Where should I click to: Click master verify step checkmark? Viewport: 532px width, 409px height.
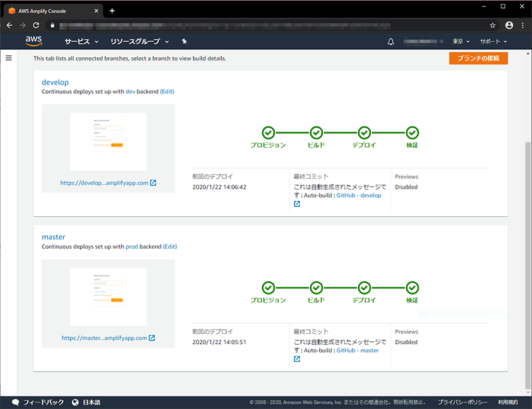pyautogui.click(x=412, y=288)
